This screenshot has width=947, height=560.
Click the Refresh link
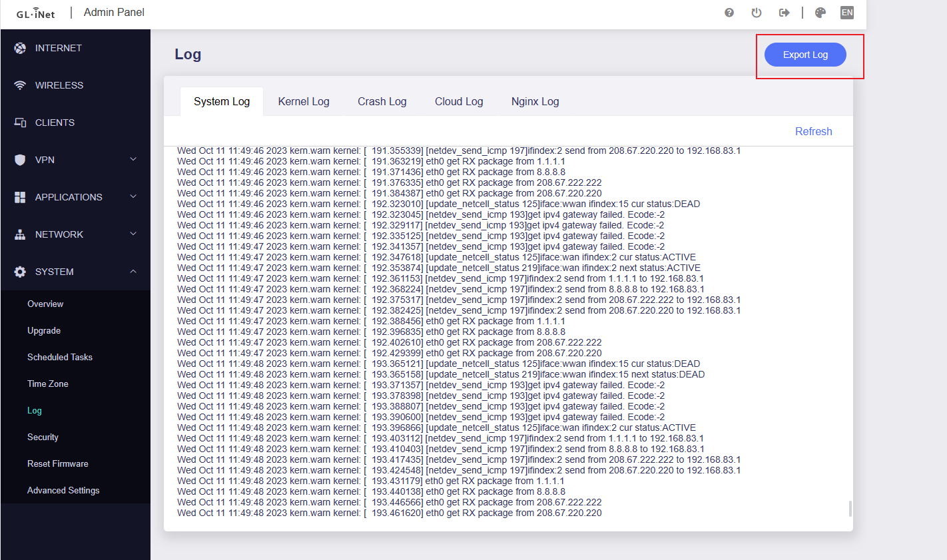point(813,131)
